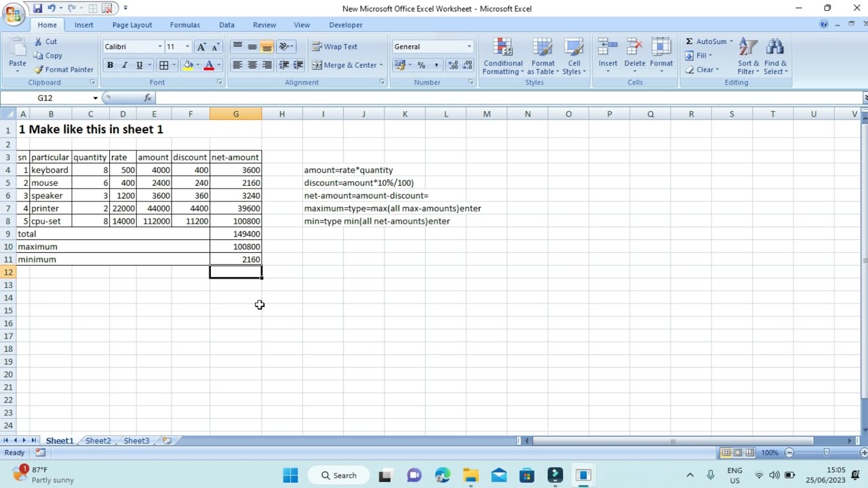Image resolution: width=868 pixels, height=488 pixels.
Task: Toggle Bottom Align vertical alignment
Action: point(267,47)
